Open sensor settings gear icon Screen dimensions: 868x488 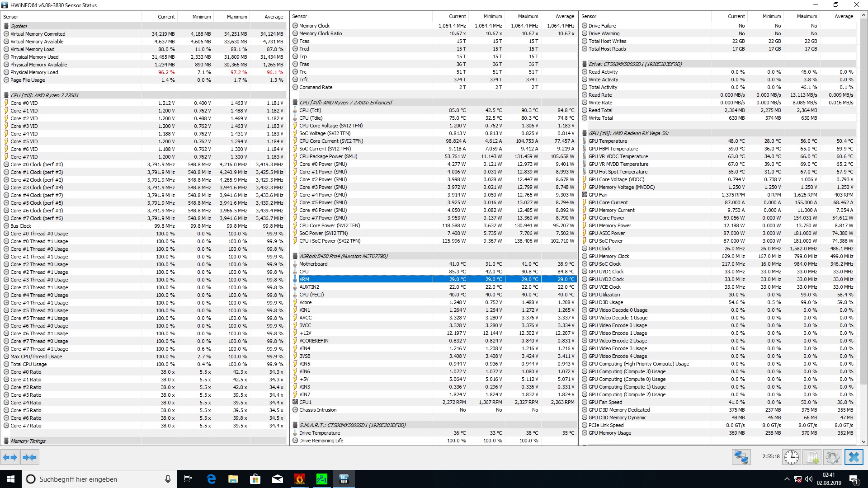[x=832, y=457]
